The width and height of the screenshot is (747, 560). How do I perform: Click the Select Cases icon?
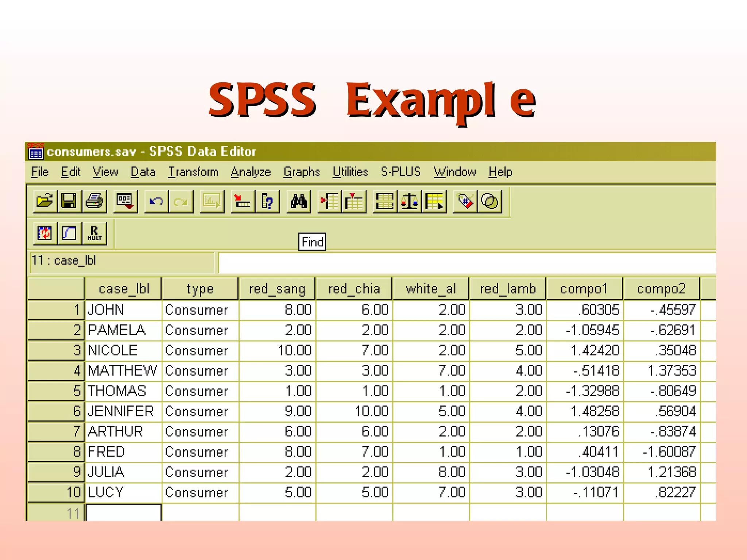434,201
